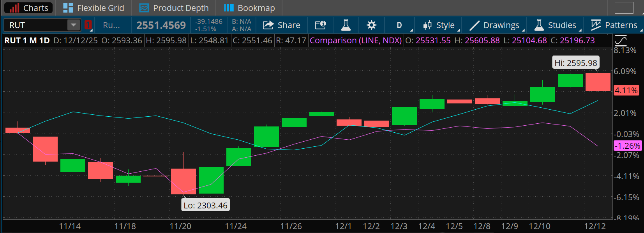The height and width of the screenshot is (233, 644).
Task: Click the D: 12/12/25 date value
Action: pos(76,40)
